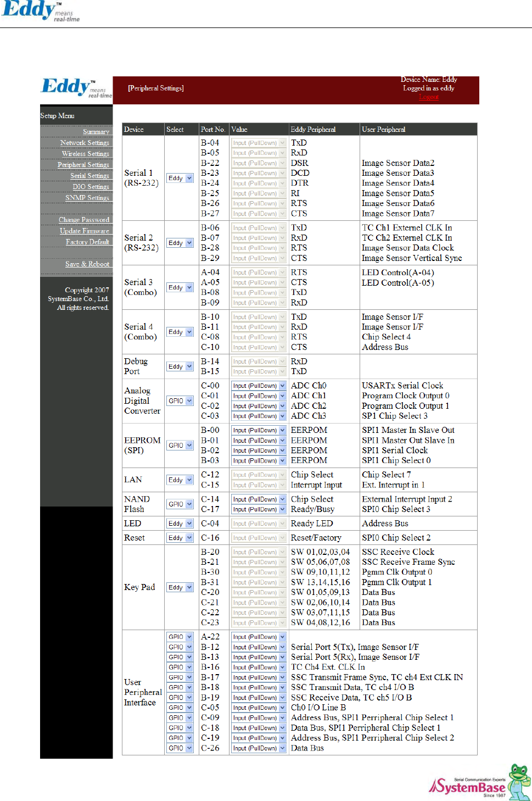This screenshot has width=532, height=801.
Task: Open Serial 1 (RS-232) select dropdown
Action: pyautogui.click(x=180, y=178)
